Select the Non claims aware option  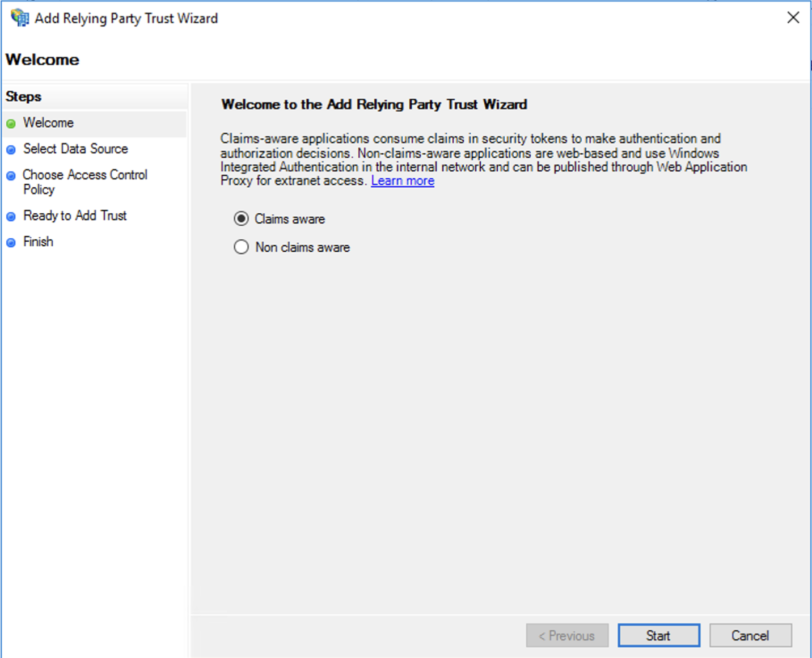tap(241, 247)
